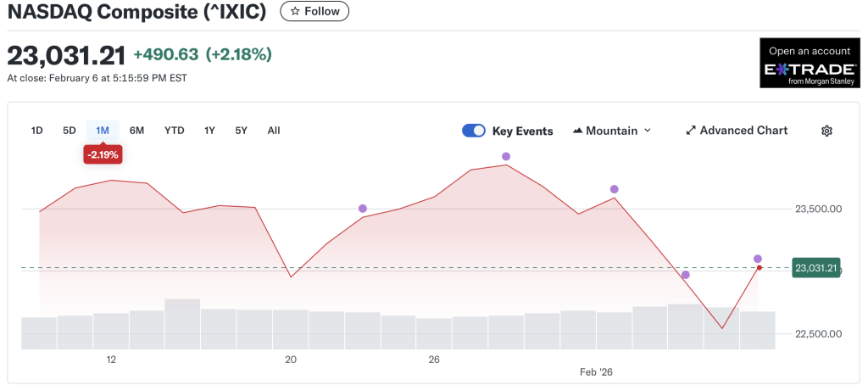868x391 pixels.
Task: Click the red -2.19% performance badge
Action: pos(103,154)
